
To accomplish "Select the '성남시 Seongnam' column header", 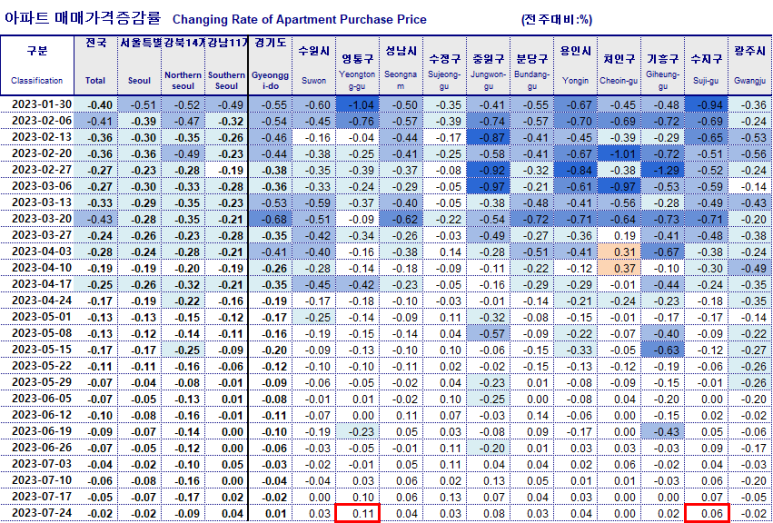I will click(x=401, y=65).
